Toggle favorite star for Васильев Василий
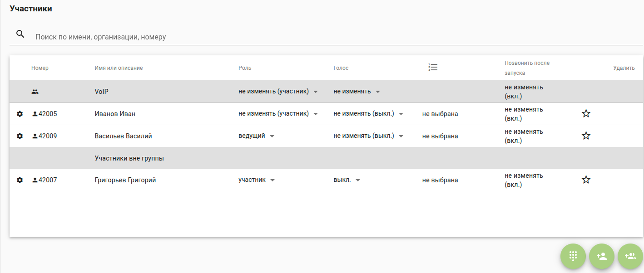The width and height of the screenshot is (644, 273). 586,136
